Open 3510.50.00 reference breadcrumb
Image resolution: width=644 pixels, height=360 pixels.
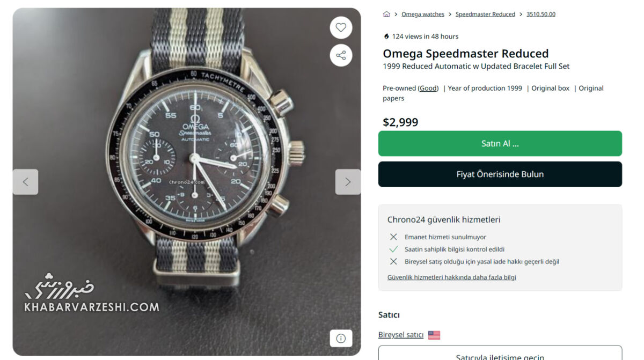[541, 14]
